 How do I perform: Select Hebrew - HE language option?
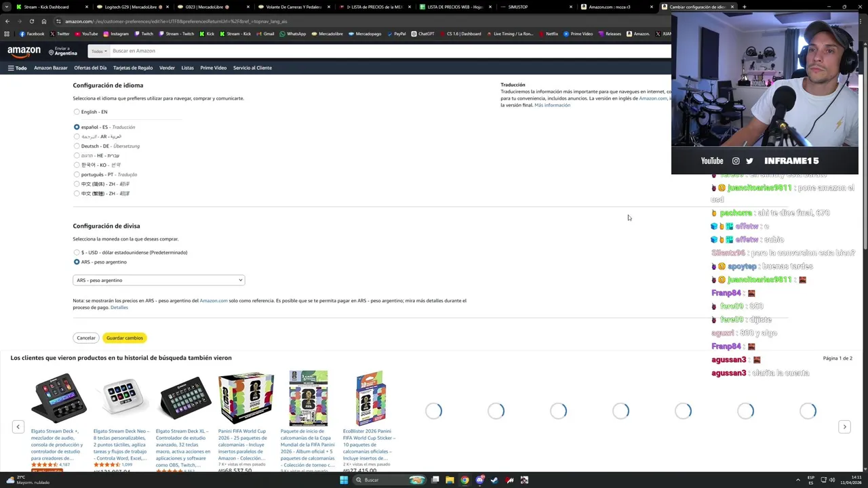[77, 155]
